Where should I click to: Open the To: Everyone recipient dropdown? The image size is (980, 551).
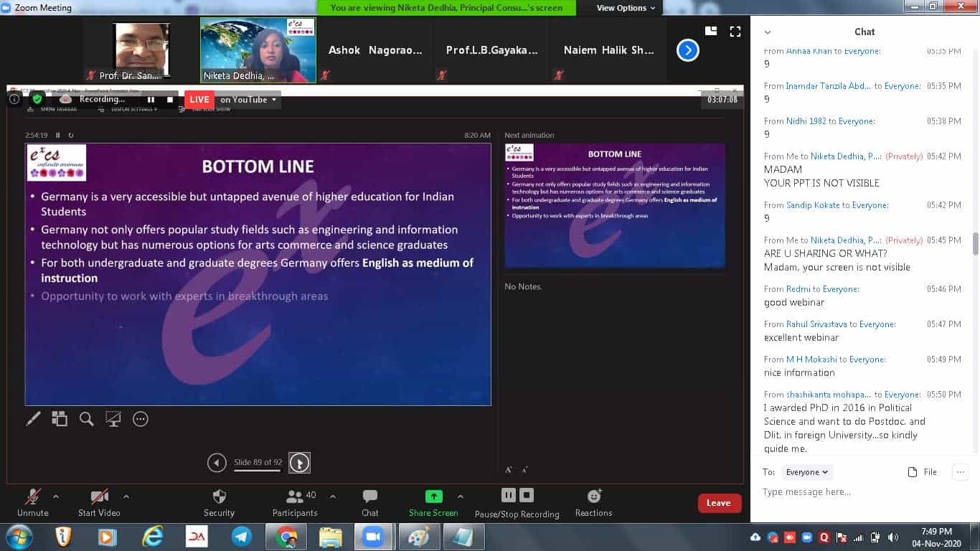point(807,472)
